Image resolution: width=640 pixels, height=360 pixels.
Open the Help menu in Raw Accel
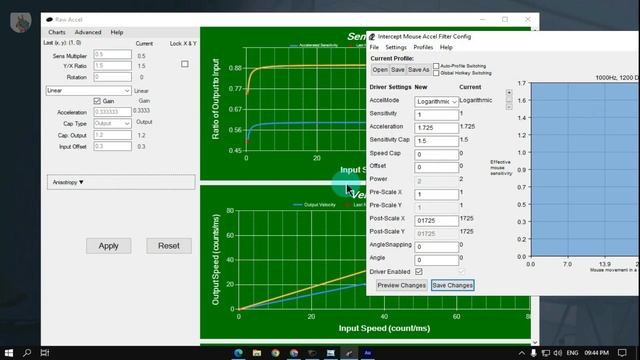tap(117, 32)
